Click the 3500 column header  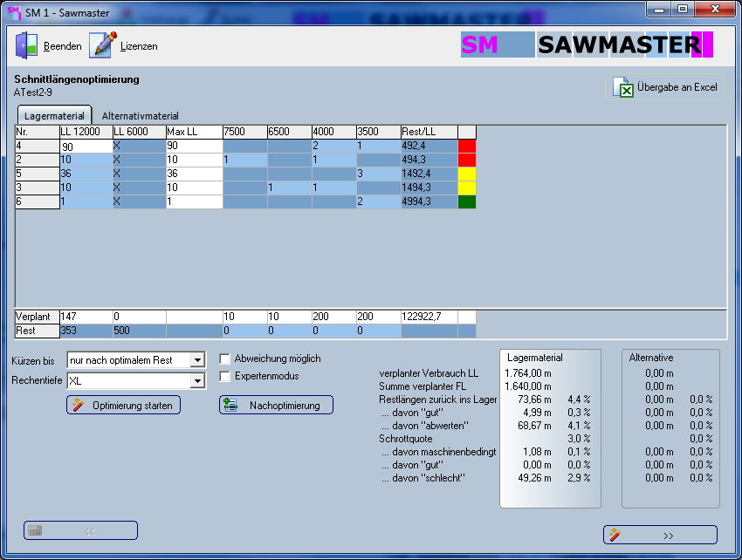(x=379, y=132)
